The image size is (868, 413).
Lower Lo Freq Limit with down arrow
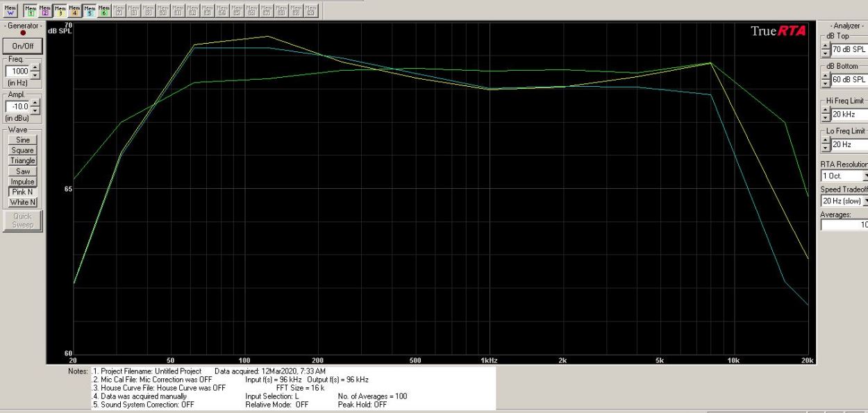click(x=826, y=148)
